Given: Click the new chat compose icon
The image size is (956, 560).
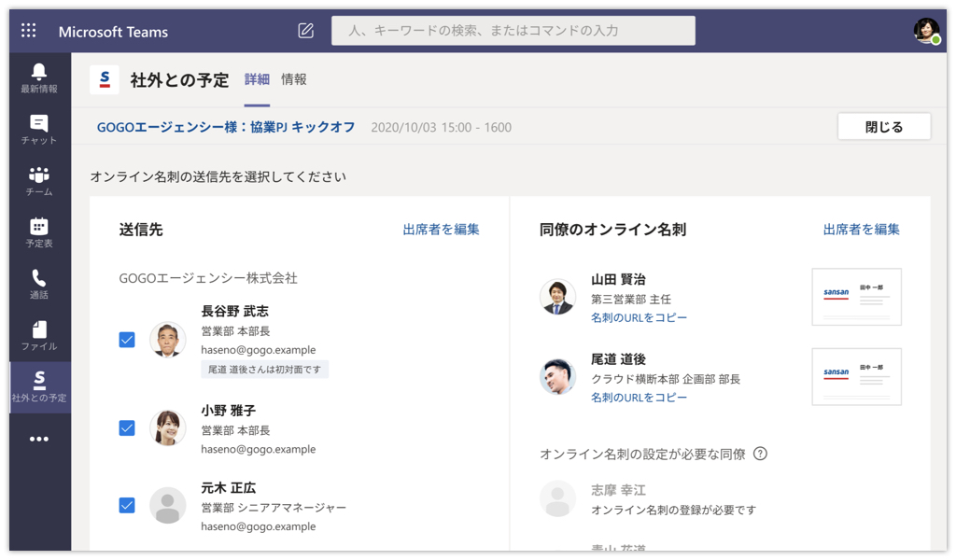Looking at the screenshot, I should 305,31.
